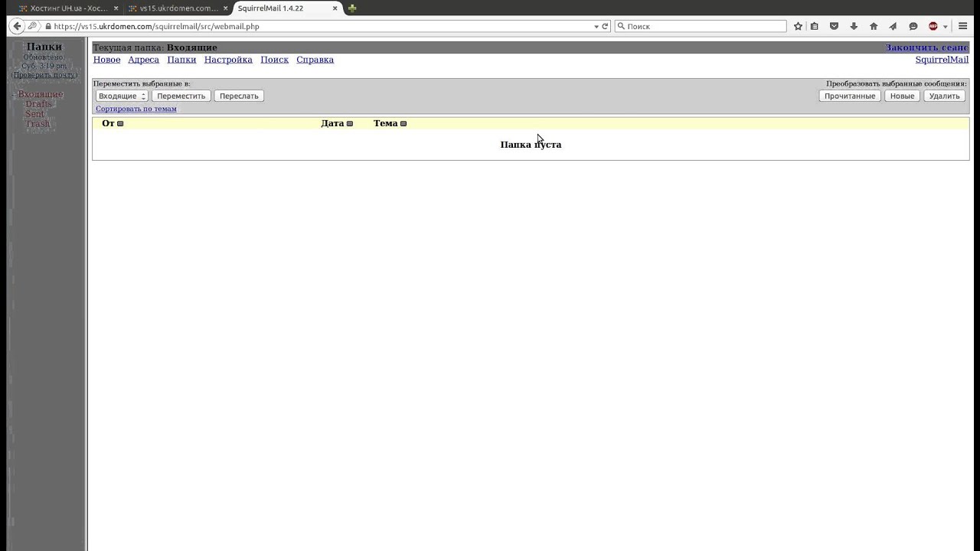Sort by Тема column sort icon

403,124
